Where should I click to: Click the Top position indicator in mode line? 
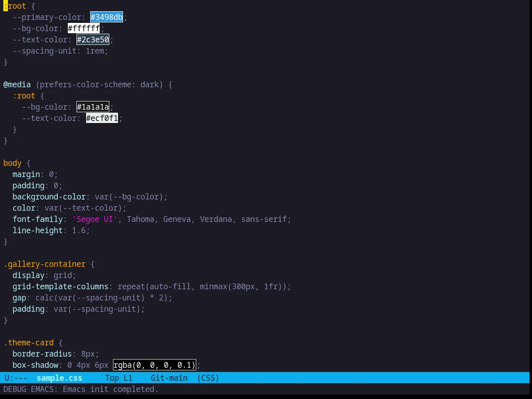click(112, 378)
